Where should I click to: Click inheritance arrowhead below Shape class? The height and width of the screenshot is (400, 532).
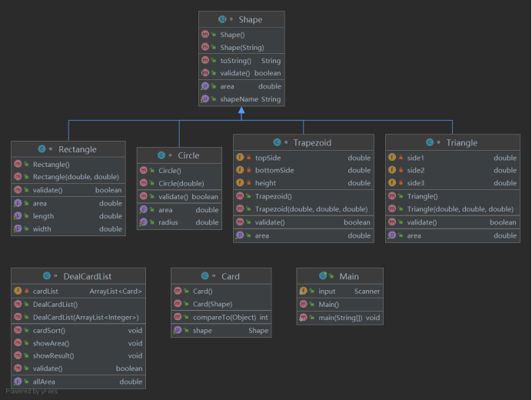(x=241, y=110)
